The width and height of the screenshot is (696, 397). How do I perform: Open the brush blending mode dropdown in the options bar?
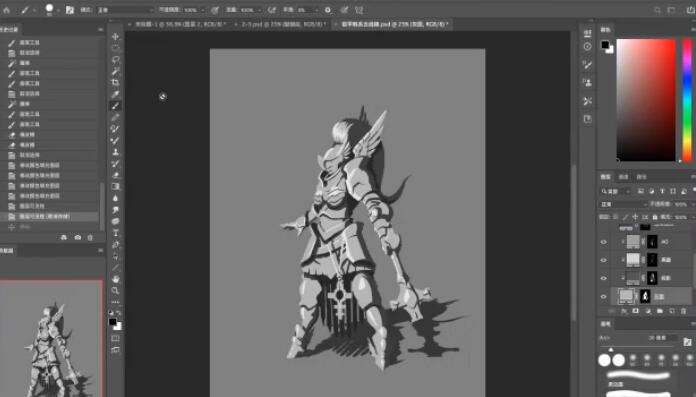(x=125, y=10)
